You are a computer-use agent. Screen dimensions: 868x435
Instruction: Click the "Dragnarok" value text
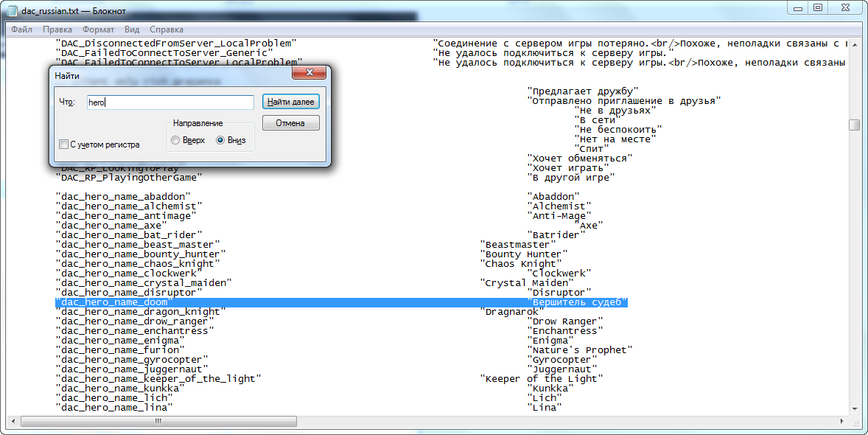coord(512,312)
